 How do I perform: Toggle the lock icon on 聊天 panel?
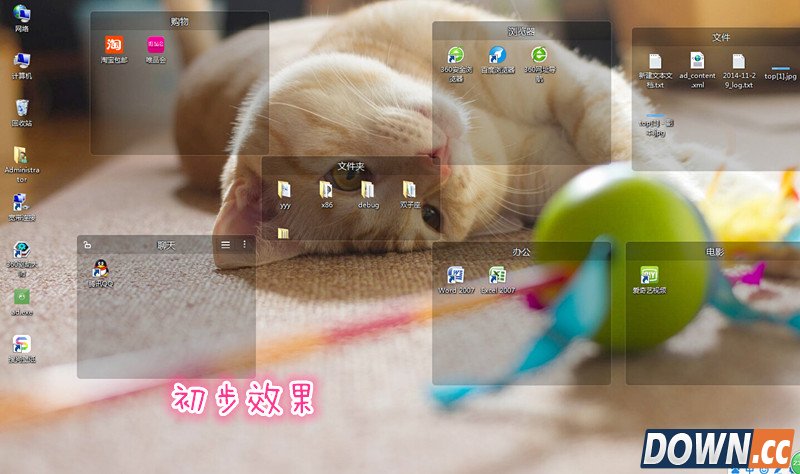(x=87, y=245)
